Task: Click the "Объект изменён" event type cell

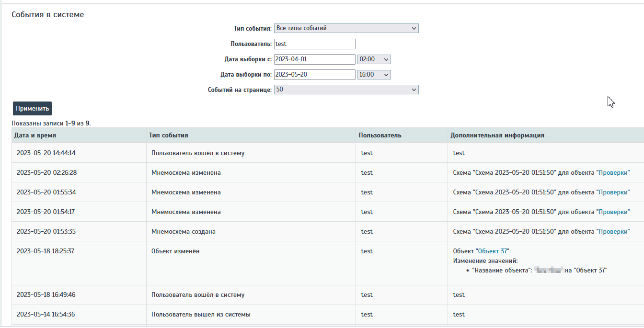Action: 175,251
